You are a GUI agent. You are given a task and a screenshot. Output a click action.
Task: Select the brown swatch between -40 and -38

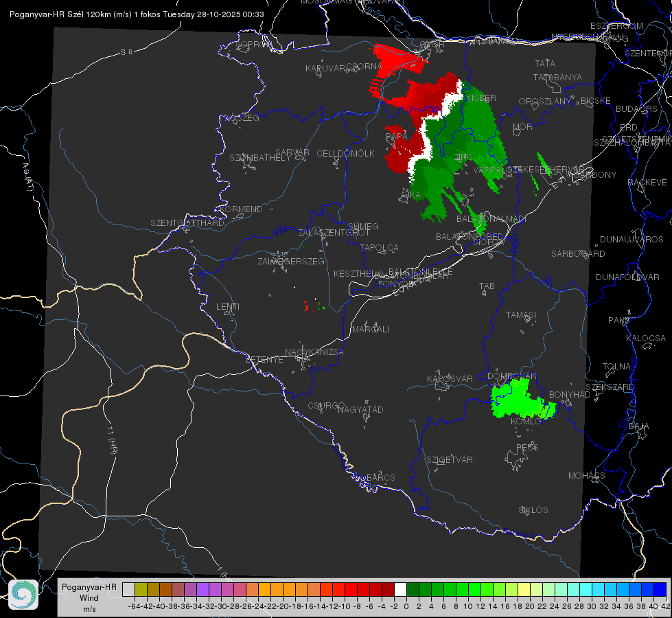[165, 590]
